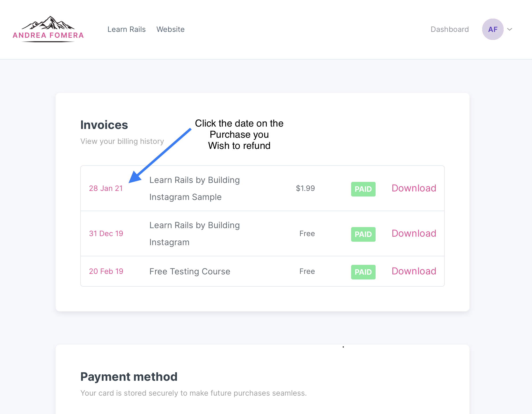Screen dimensions: 532x414
Task: Open the Learn Rails nav item
Action: [x=126, y=29]
